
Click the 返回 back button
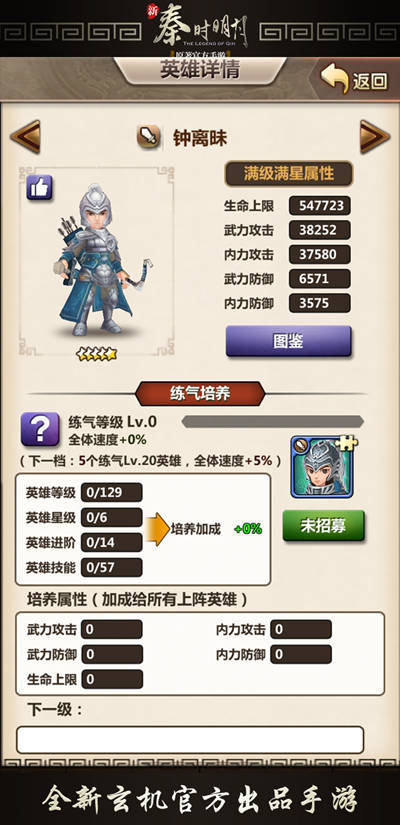356,80
